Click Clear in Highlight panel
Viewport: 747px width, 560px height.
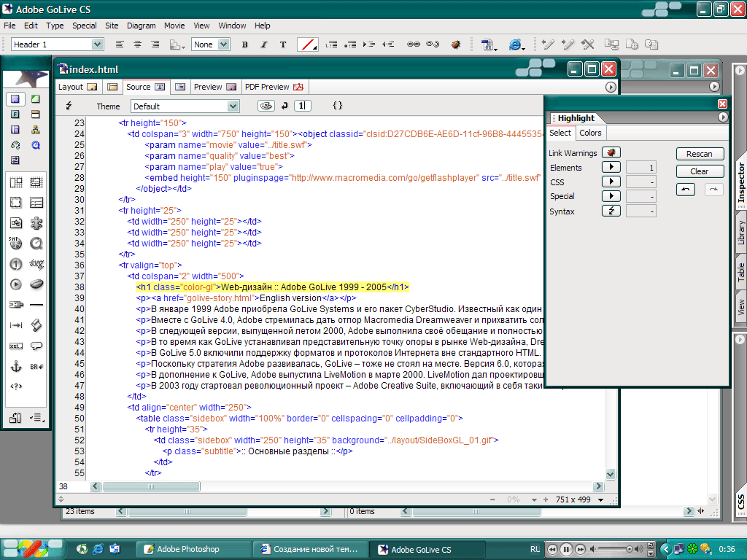coord(700,171)
